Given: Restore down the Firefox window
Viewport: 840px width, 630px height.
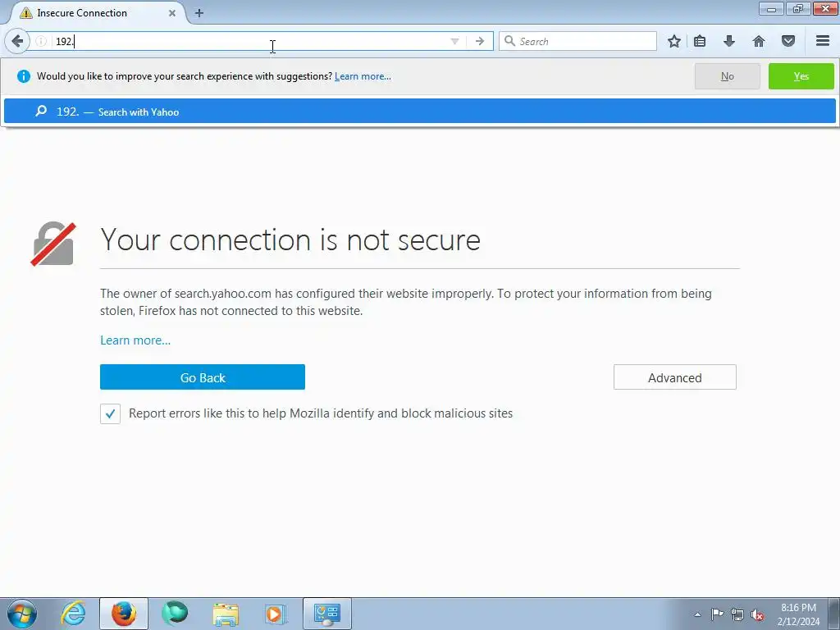Looking at the screenshot, I should pyautogui.click(x=798, y=8).
